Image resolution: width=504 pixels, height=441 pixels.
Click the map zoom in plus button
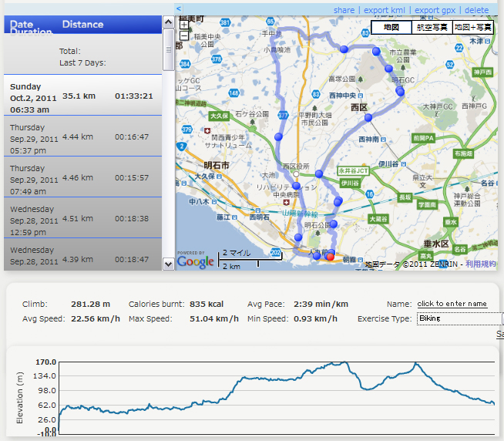(183, 25)
